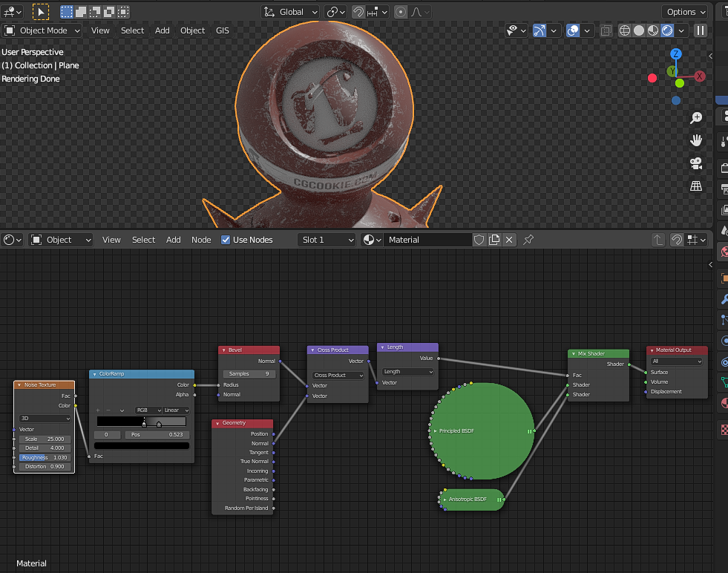Toggle viewport gizmos display
The image size is (728, 573).
540,30
